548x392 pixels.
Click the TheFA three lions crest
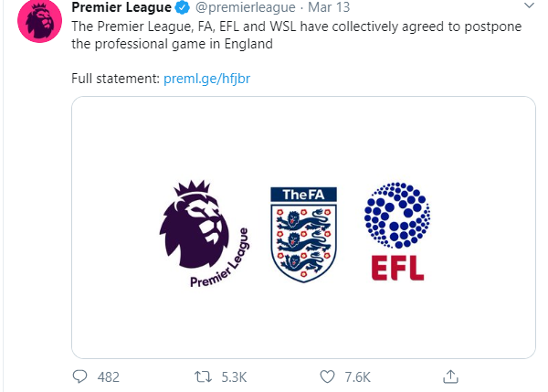[304, 235]
